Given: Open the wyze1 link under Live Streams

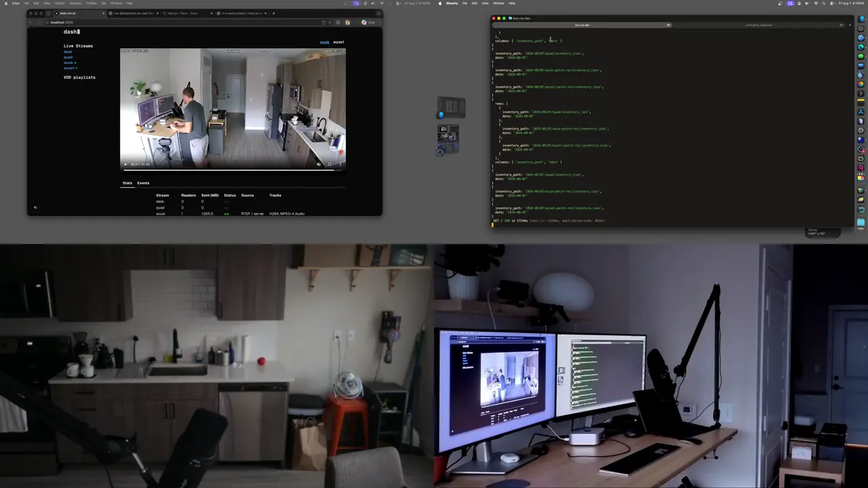Looking at the screenshot, I should 69,68.
